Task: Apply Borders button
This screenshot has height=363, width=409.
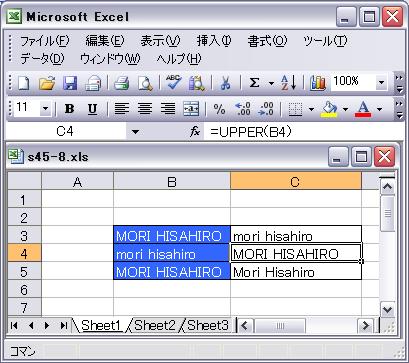Action: click(x=295, y=109)
